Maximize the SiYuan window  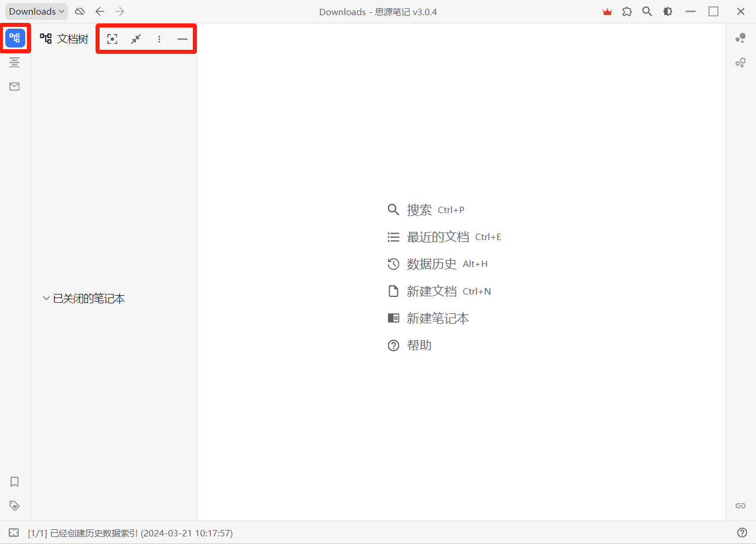(713, 11)
